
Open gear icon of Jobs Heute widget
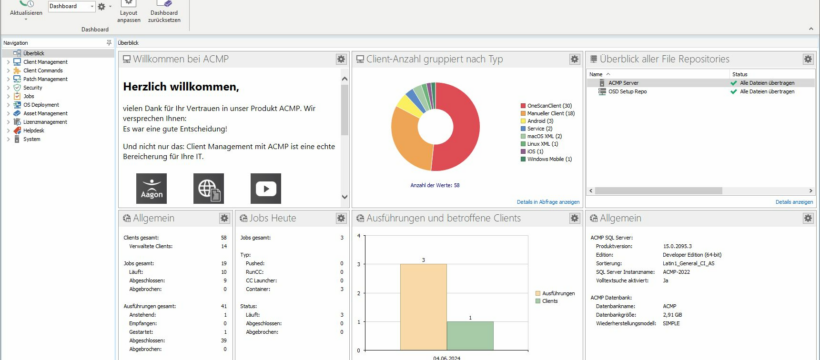(341, 218)
